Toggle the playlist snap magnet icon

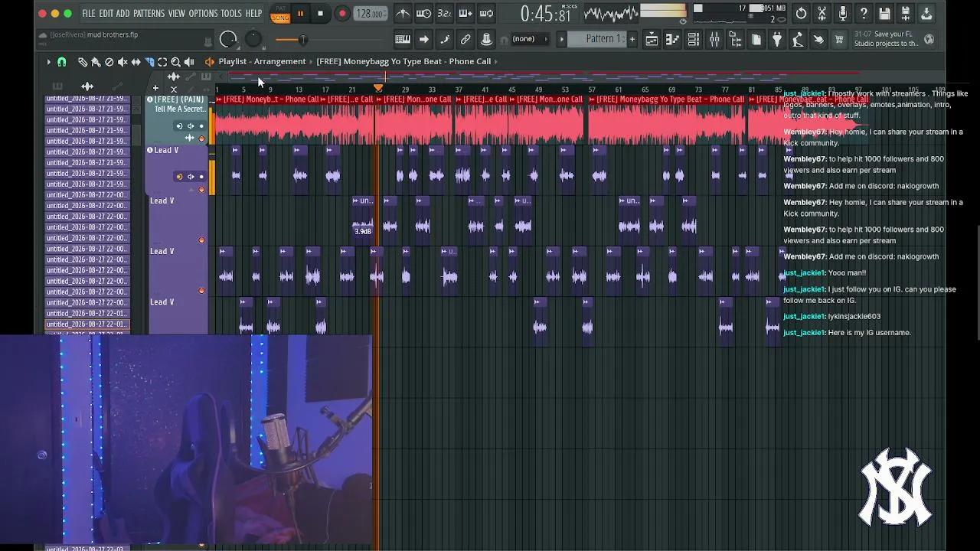click(x=62, y=62)
